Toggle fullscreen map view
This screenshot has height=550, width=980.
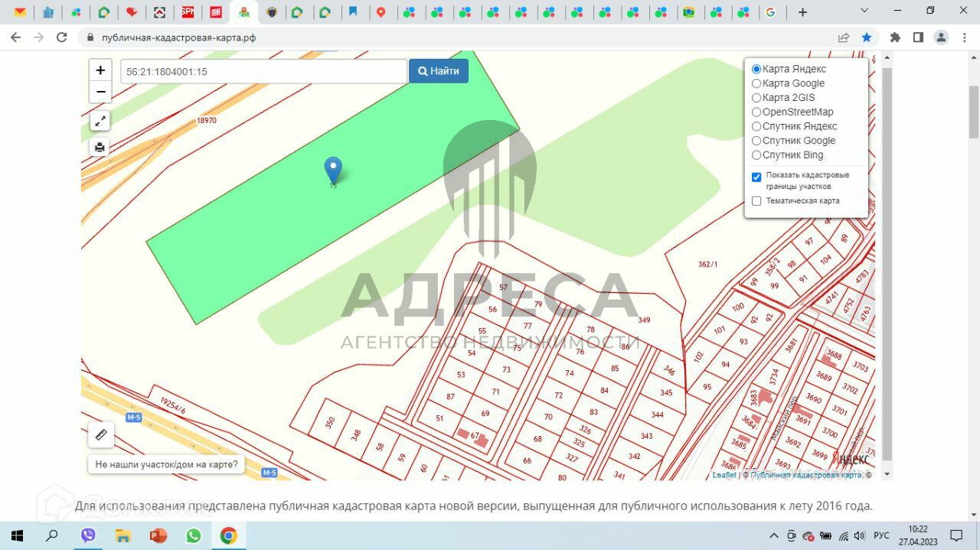click(x=100, y=121)
